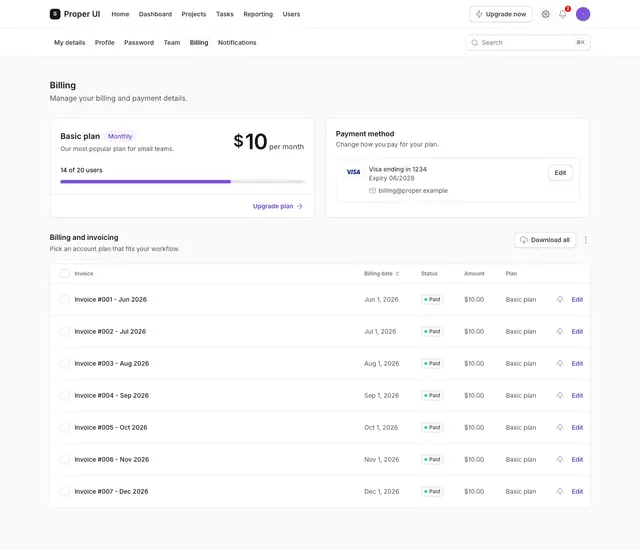Check the box for Invoice #003
The image size is (640, 550).
64,363
